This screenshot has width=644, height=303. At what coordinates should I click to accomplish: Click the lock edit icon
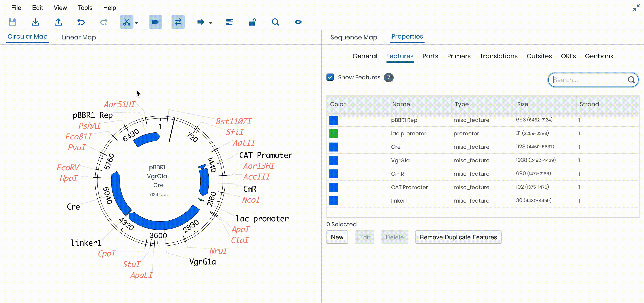coord(252,22)
